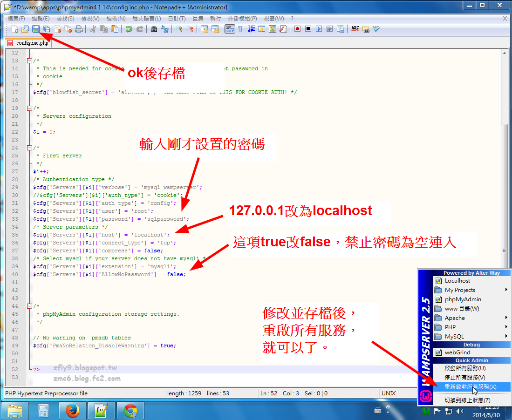Open the 檔案(F) menu
The height and width of the screenshot is (420, 512).
[16, 19]
